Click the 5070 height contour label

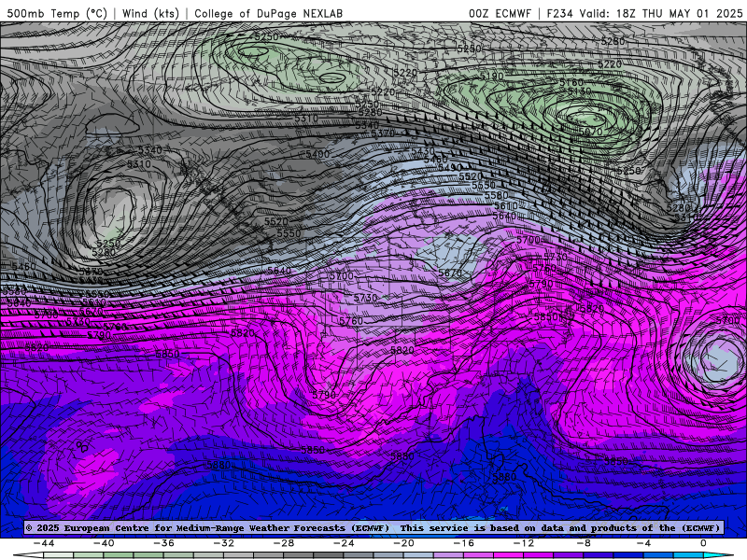pos(591,132)
